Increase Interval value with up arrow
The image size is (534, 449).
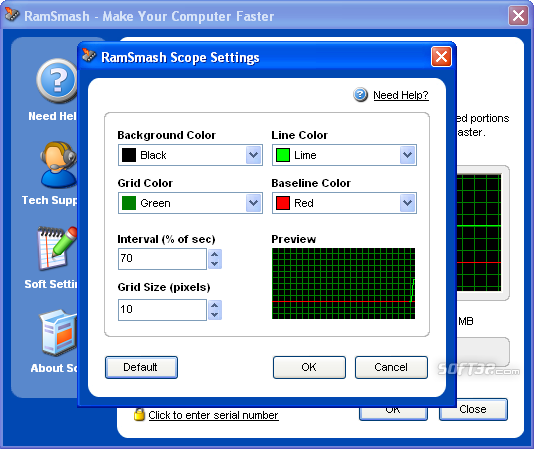point(215,254)
